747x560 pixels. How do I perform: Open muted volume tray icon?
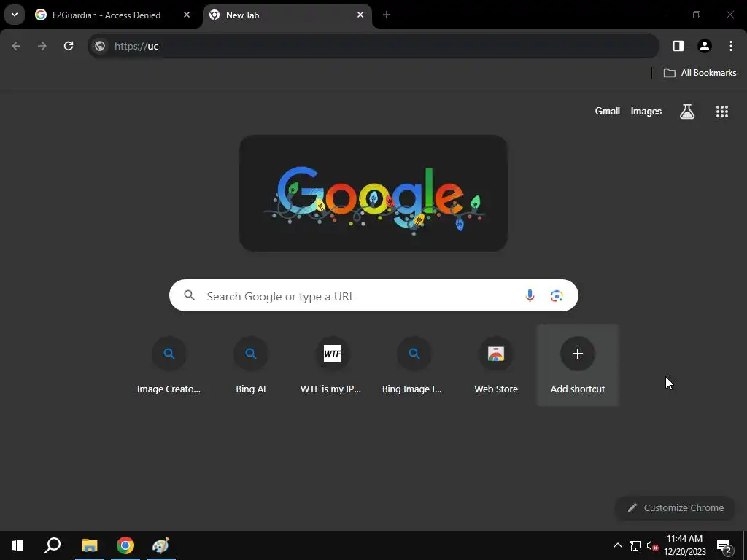(x=652, y=545)
